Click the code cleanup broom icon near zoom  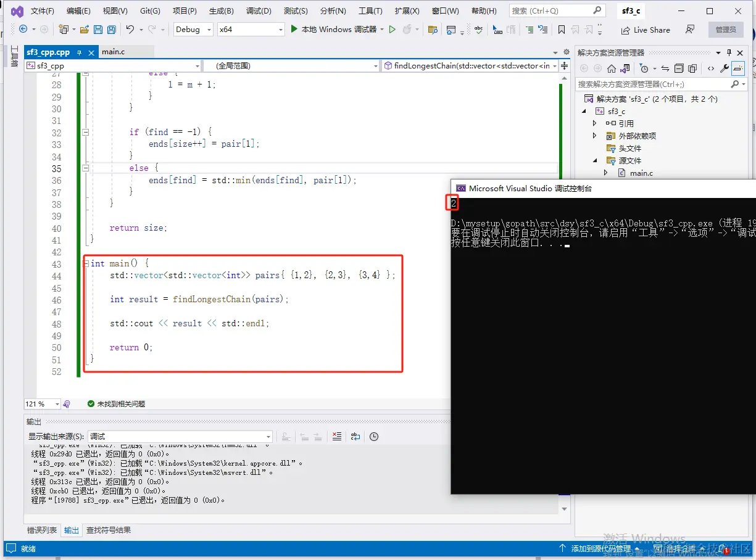point(67,404)
